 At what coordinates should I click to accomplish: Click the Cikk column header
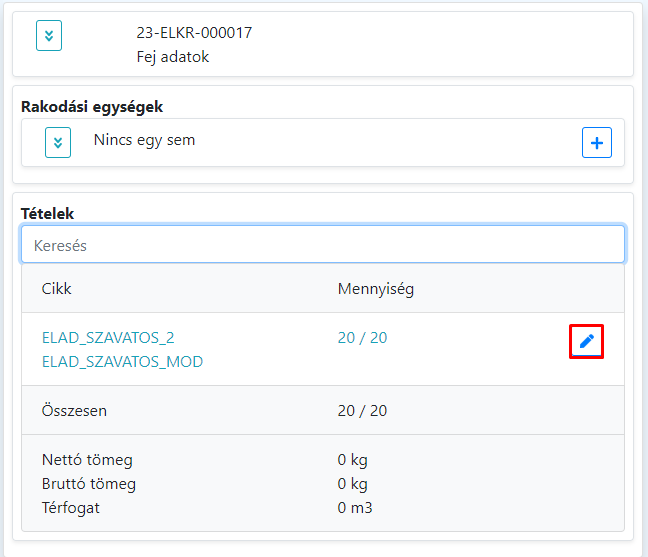click(x=57, y=289)
